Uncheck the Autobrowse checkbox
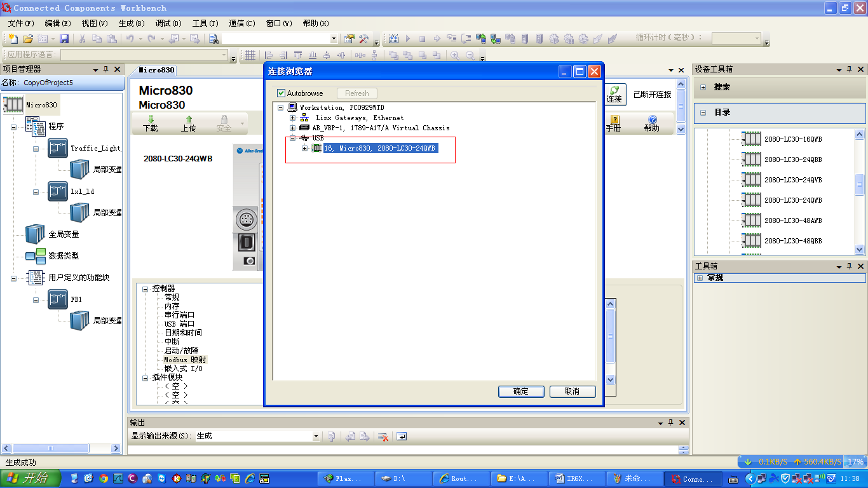 [x=281, y=93]
